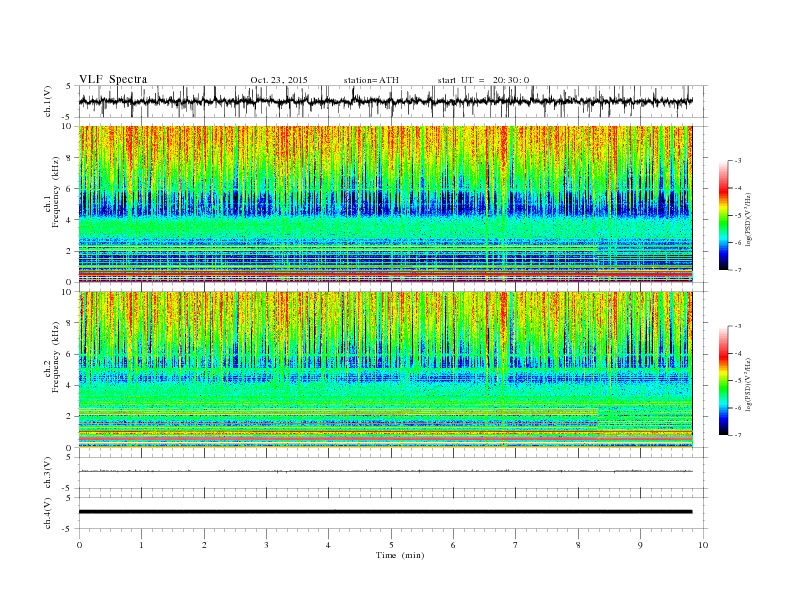Click the ch.3 voltage trace line

[x=385, y=471]
